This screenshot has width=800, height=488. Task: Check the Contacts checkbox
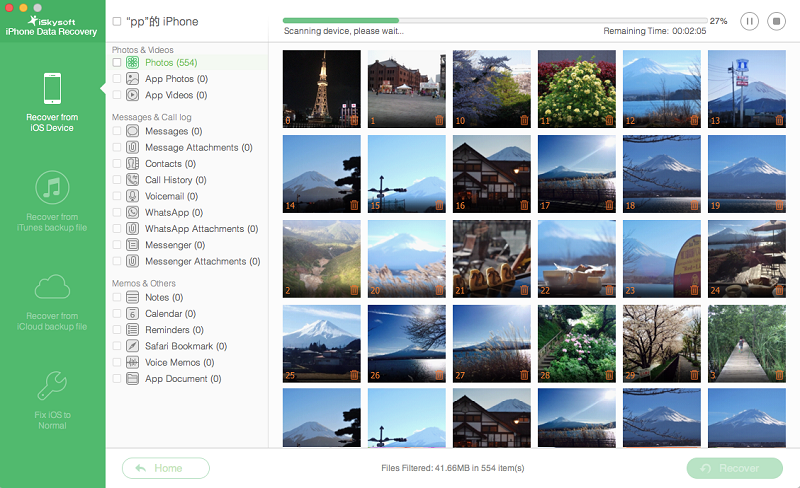point(117,164)
